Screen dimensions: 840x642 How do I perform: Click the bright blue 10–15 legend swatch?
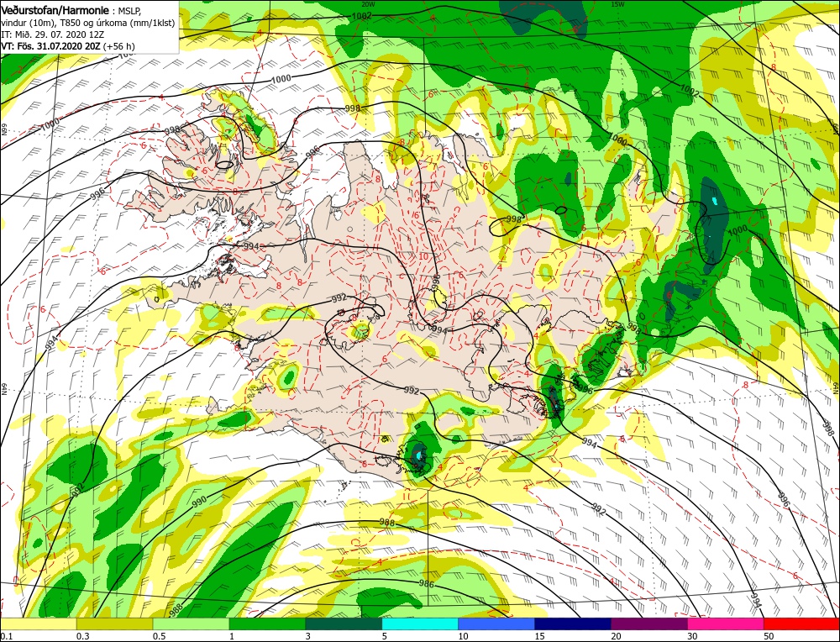click(496, 624)
